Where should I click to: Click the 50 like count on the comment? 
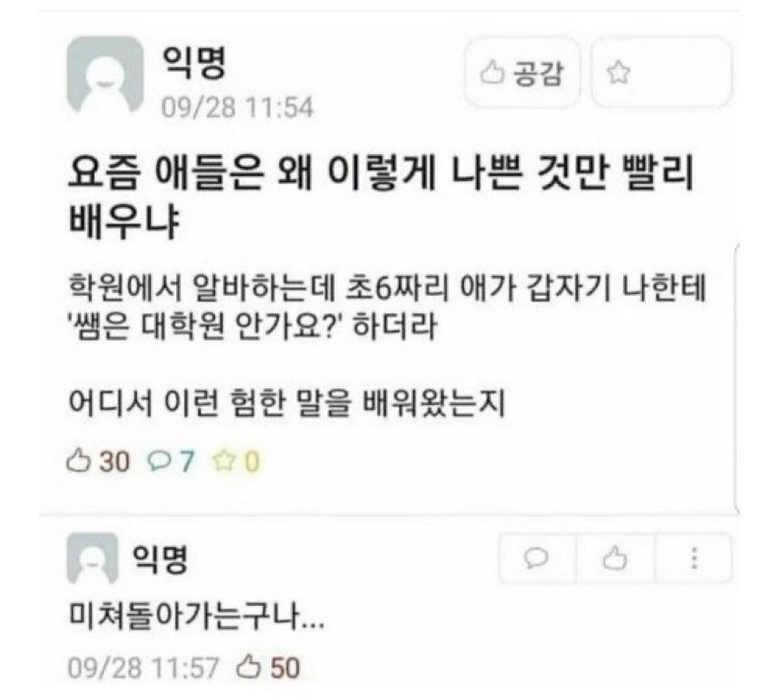pyautogui.click(x=286, y=668)
